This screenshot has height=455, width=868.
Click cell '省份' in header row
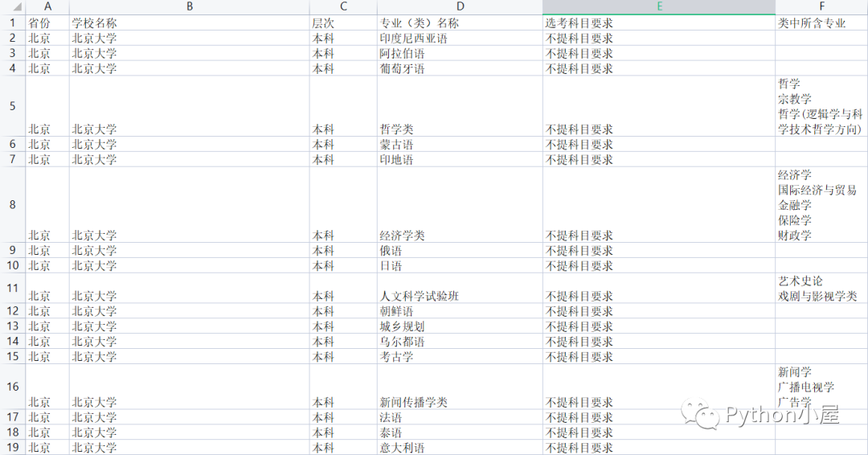47,23
